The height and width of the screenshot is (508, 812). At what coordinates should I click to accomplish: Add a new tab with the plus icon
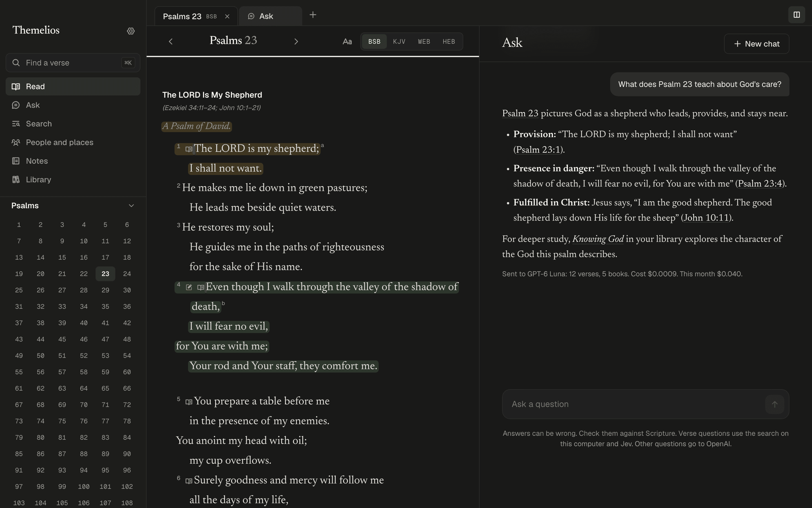(x=313, y=15)
